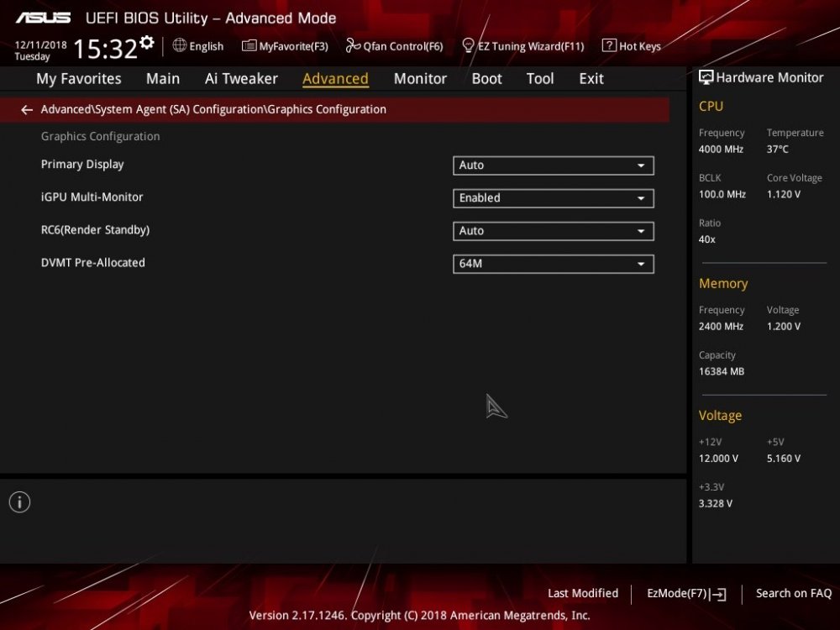Click the ASUS logo
This screenshot has height=630, width=840.
[43, 18]
